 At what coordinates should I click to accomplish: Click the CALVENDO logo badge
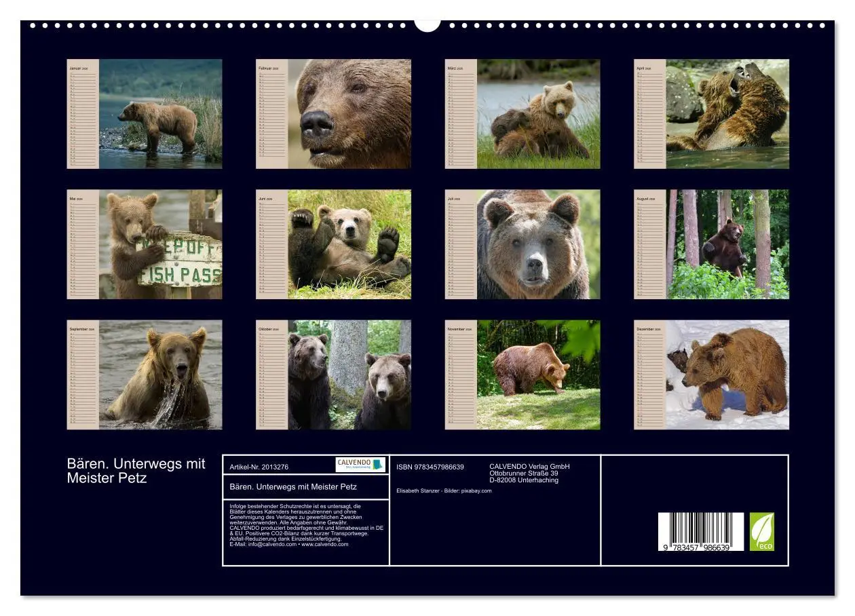point(360,465)
